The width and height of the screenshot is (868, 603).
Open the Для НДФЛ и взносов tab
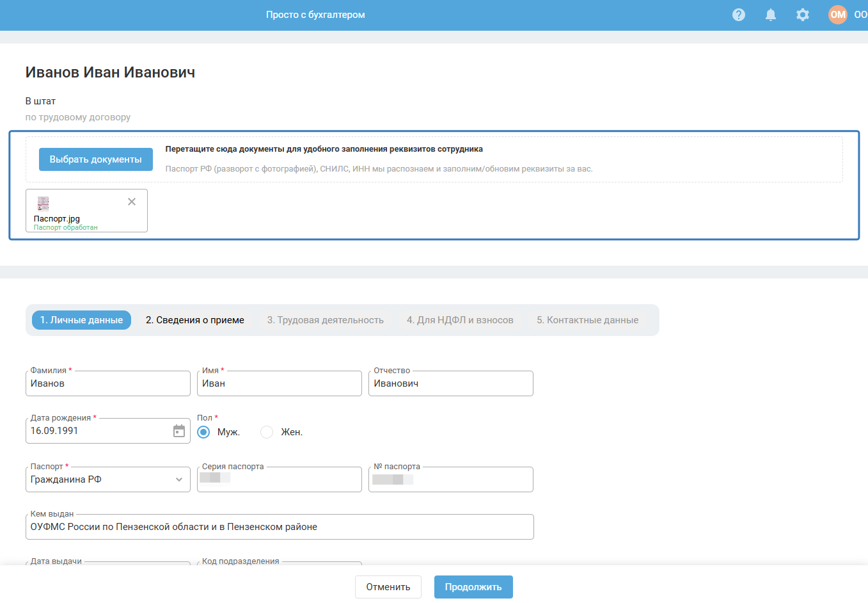460,320
